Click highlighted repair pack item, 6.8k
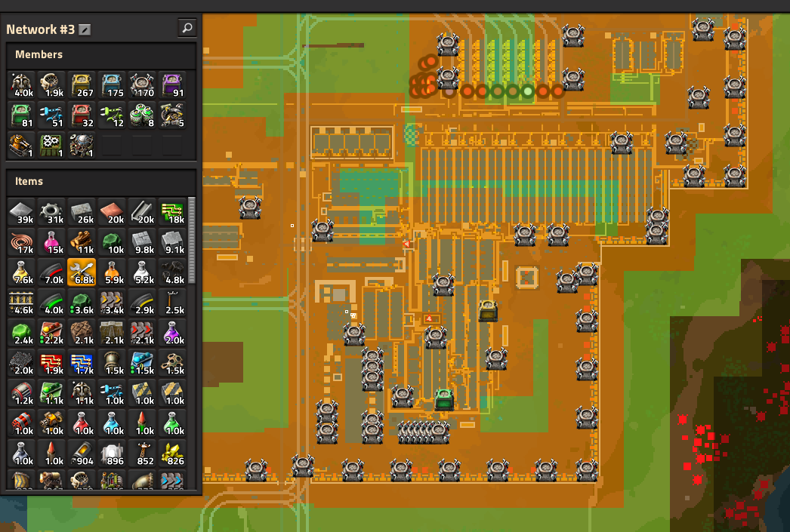Viewport: 790px width, 532px height. pos(82,272)
